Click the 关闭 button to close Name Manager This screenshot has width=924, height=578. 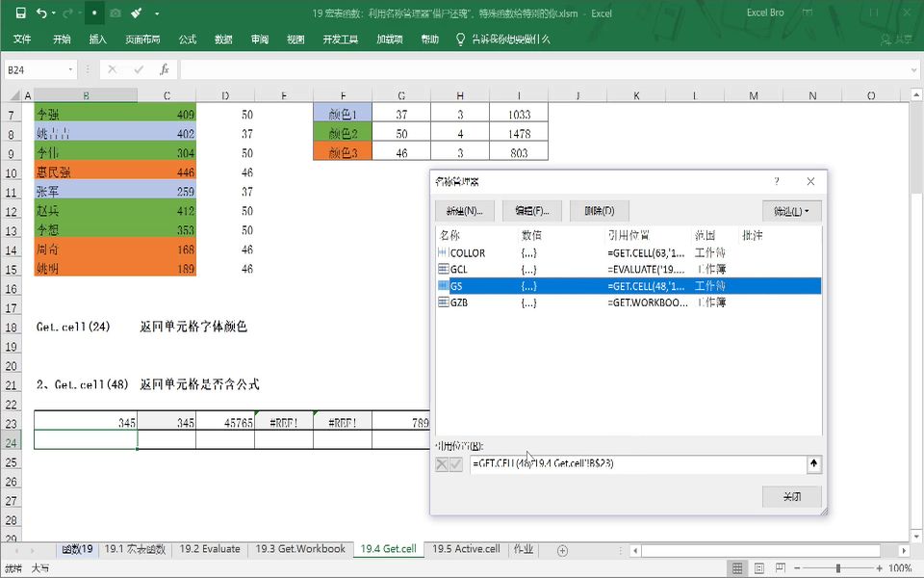(791, 496)
